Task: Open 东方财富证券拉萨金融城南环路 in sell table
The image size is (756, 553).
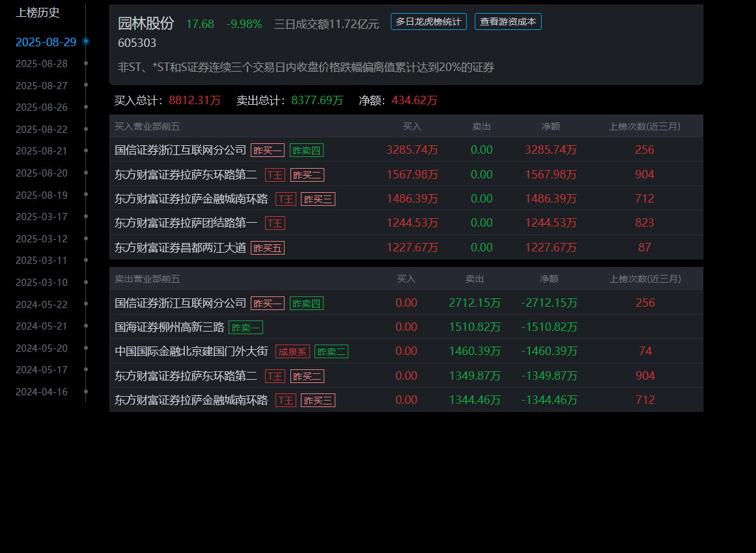Action: (x=191, y=400)
